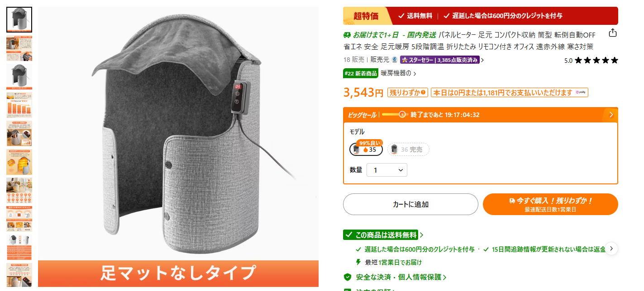Viewport: 644px width, 291px height.
Task: Open the 暖房機器の category link
Action: [x=398, y=73]
